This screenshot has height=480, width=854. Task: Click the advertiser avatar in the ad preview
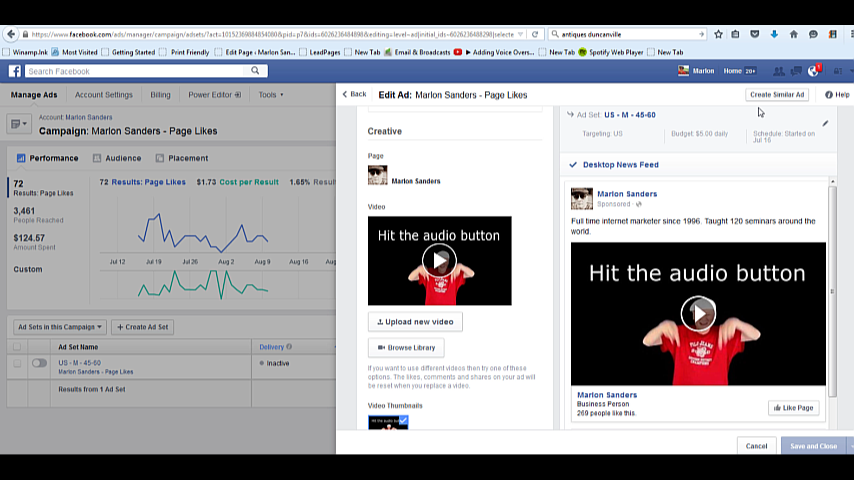[582, 199]
